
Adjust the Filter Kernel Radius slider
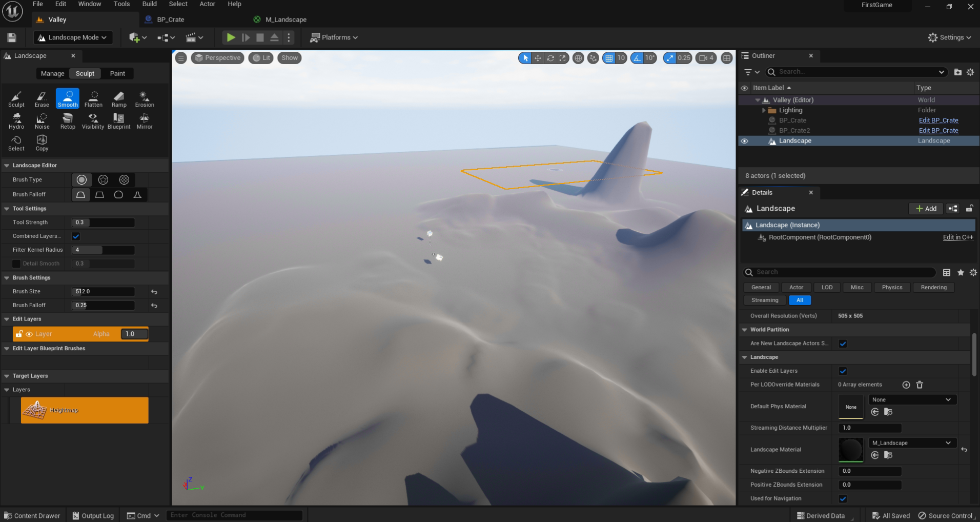tap(104, 250)
